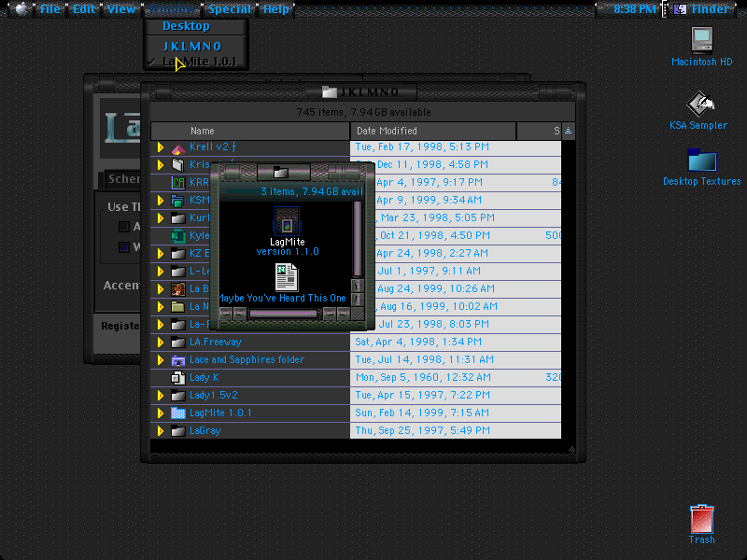
Task: Select the Maybe You've Heard This One document icon
Action: (287, 277)
